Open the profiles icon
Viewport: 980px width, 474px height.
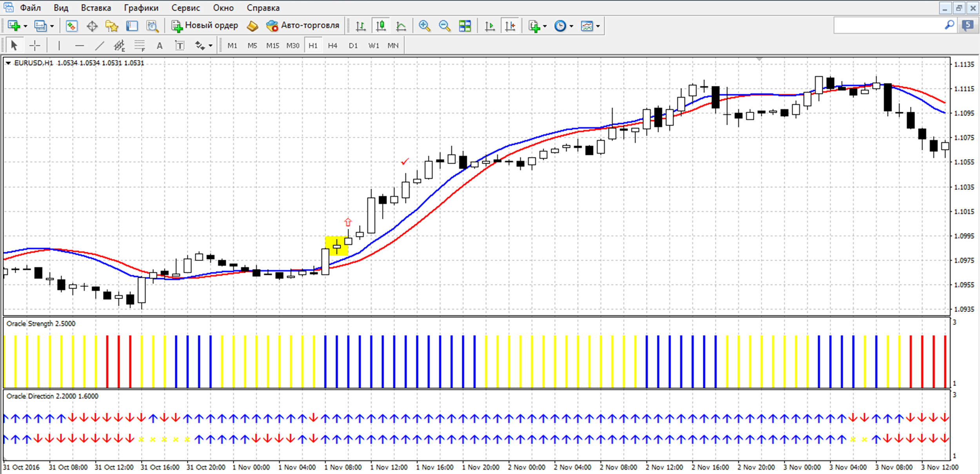coord(40,26)
